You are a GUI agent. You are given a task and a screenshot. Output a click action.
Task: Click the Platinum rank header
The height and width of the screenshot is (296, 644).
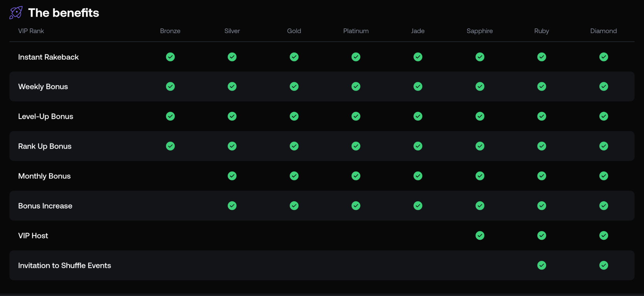pos(356,31)
